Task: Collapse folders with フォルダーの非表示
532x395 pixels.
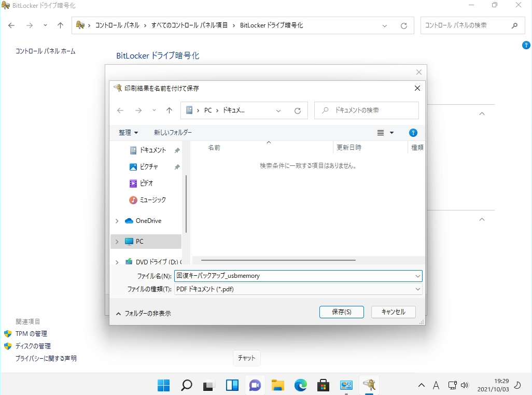Action: 144,314
